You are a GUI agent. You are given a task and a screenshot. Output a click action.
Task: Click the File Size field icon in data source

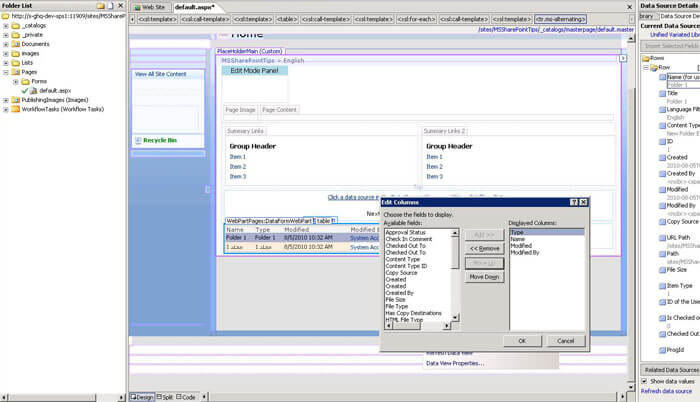click(x=662, y=270)
